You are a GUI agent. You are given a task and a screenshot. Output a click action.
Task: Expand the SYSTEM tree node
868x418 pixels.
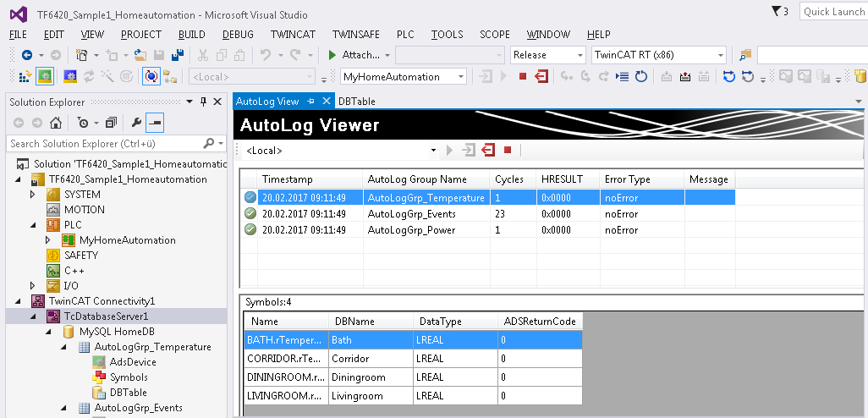pyautogui.click(x=33, y=195)
